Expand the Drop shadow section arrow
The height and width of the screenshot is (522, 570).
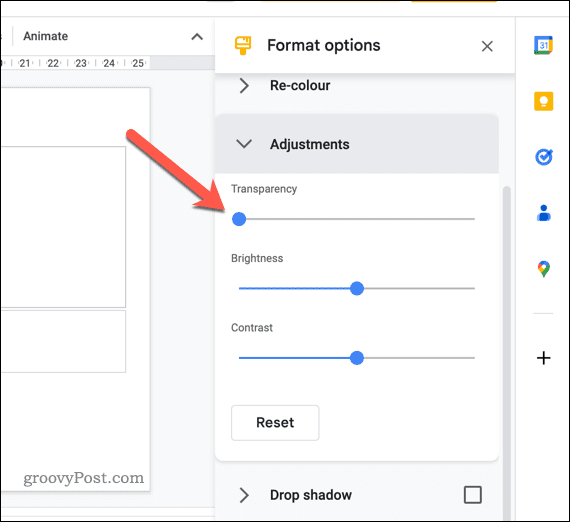tap(244, 495)
